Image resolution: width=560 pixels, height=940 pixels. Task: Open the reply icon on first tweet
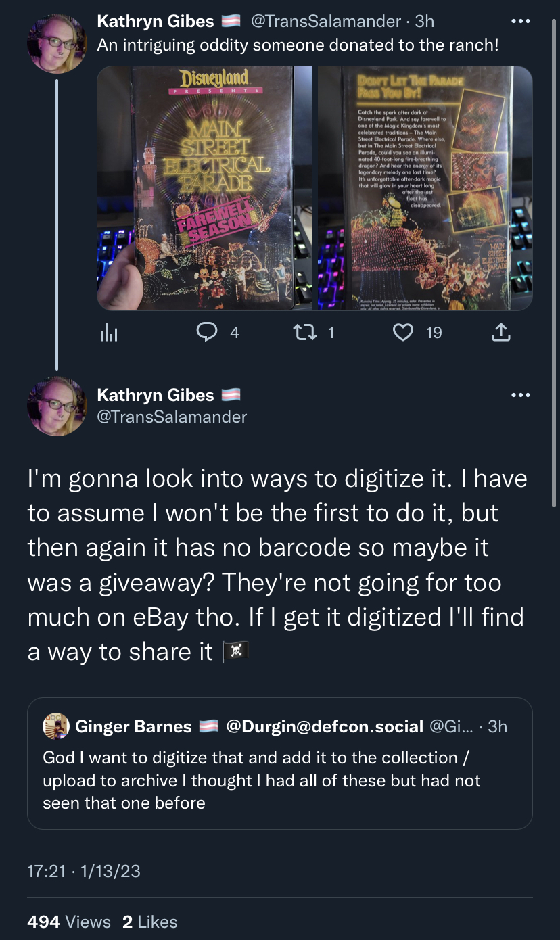(x=206, y=332)
